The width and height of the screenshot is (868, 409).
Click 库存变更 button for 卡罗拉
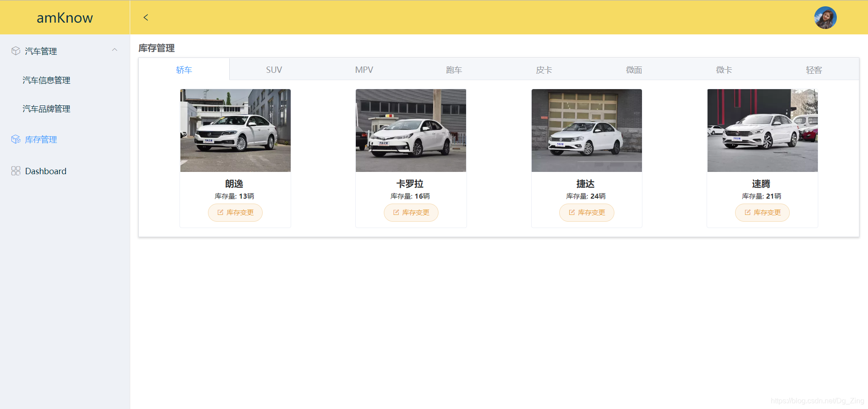[x=411, y=213]
